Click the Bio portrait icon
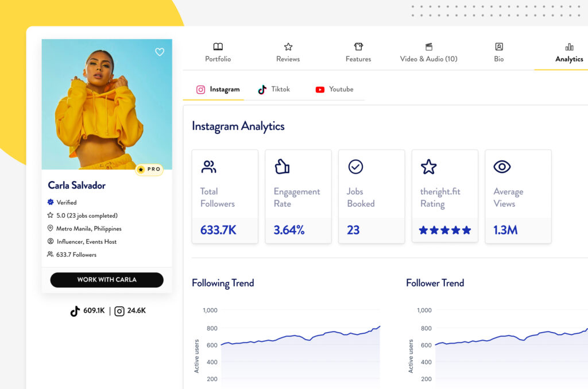 point(499,47)
